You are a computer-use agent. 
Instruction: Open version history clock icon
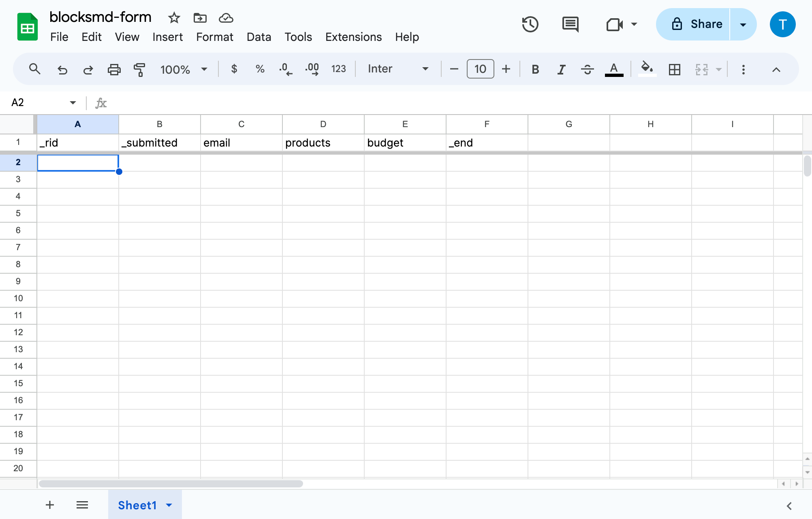pos(530,24)
